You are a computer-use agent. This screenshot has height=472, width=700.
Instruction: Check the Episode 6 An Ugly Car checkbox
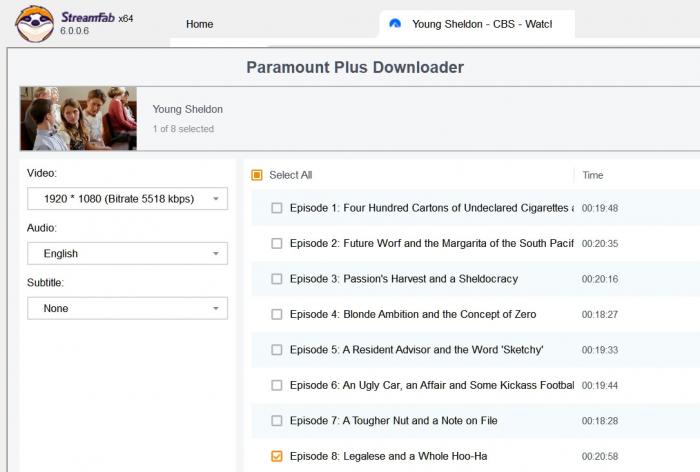277,385
